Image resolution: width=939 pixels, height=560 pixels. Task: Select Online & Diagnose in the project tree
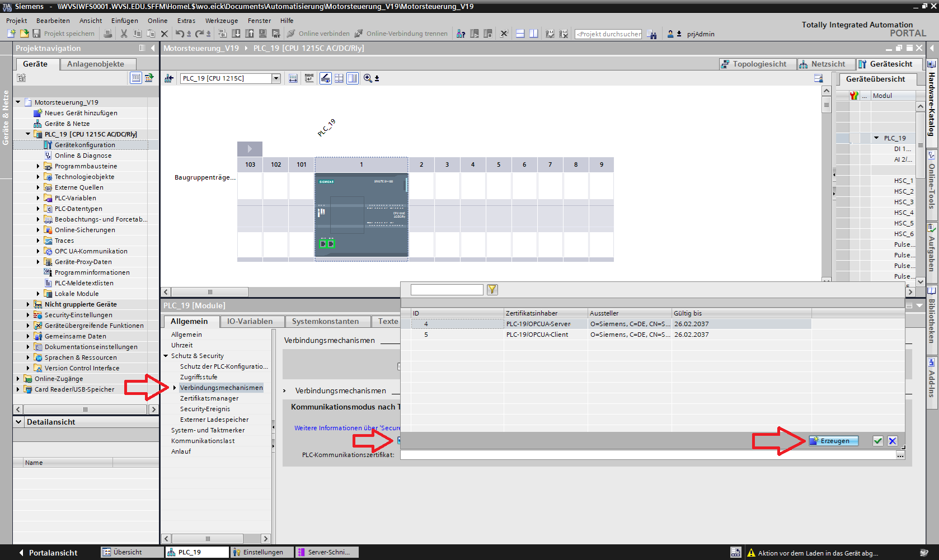point(83,156)
